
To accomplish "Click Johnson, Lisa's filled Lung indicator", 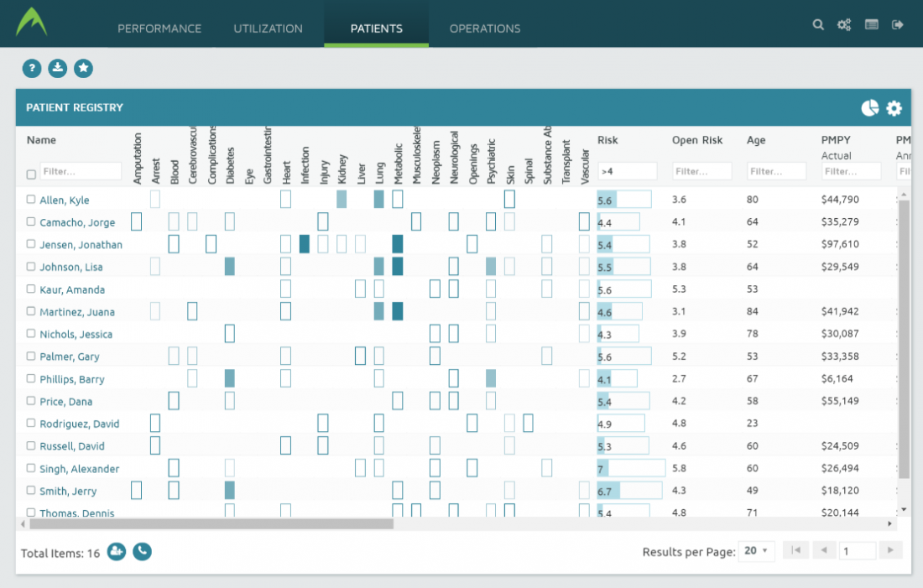I will click(x=379, y=267).
